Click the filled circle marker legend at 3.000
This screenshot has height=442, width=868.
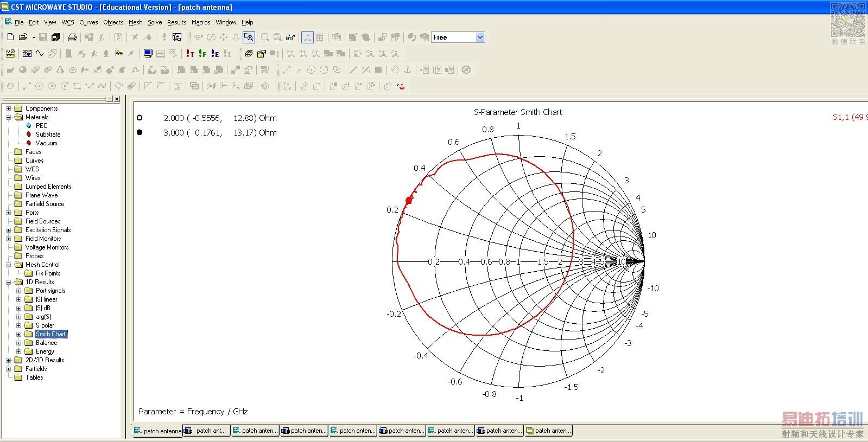(140, 132)
